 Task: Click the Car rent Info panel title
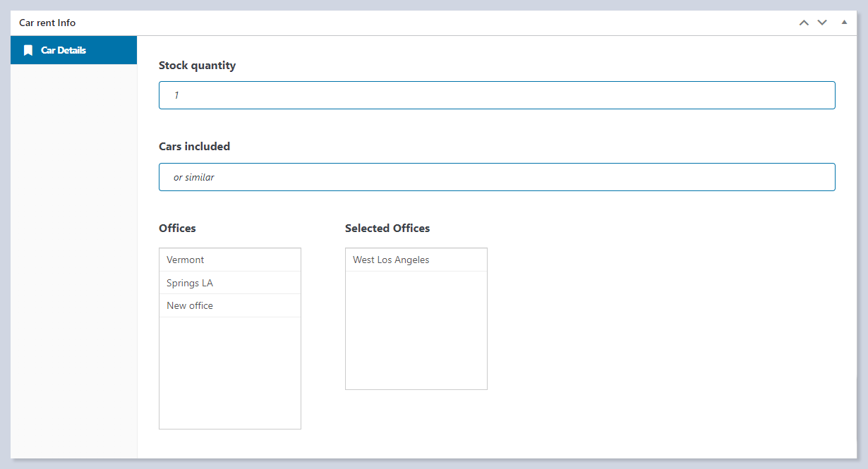click(47, 23)
